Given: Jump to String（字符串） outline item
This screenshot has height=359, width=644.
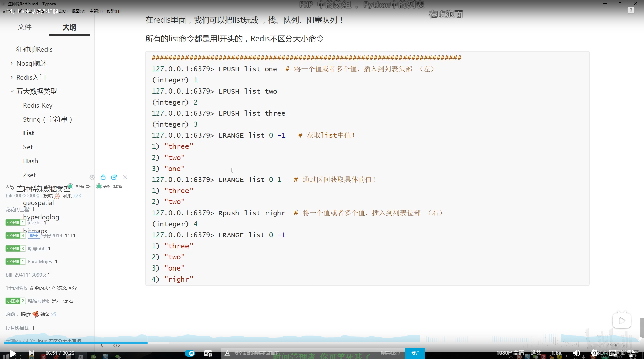Looking at the screenshot, I should point(48,119).
